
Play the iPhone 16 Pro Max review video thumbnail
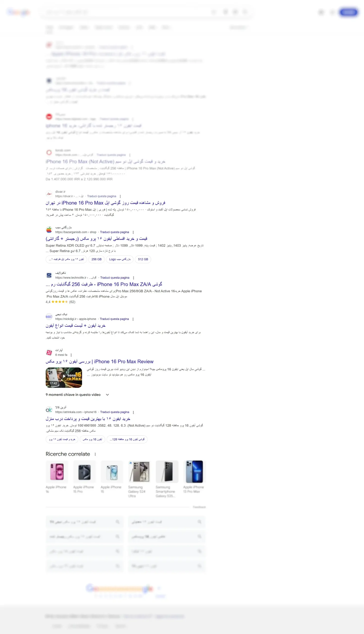[64, 377]
